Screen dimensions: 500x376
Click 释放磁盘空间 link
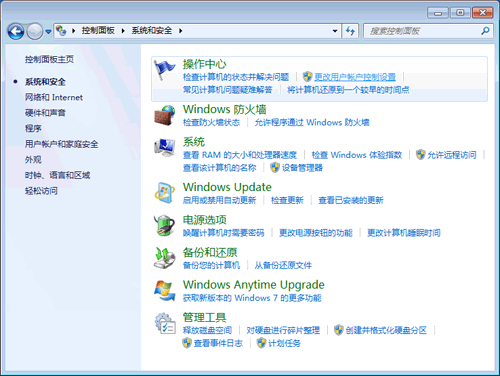click(x=207, y=330)
